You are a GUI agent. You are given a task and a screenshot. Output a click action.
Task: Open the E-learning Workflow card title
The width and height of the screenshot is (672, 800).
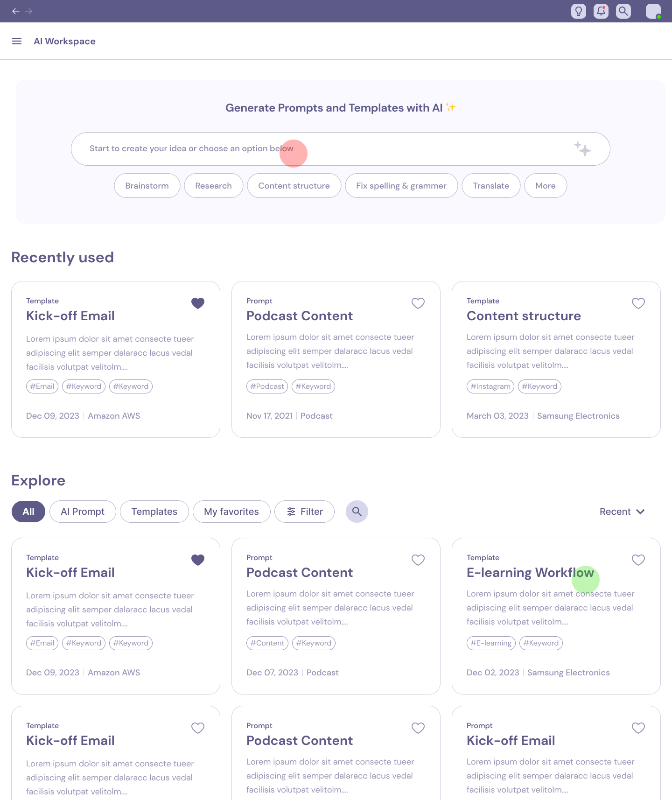(x=530, y=573)
